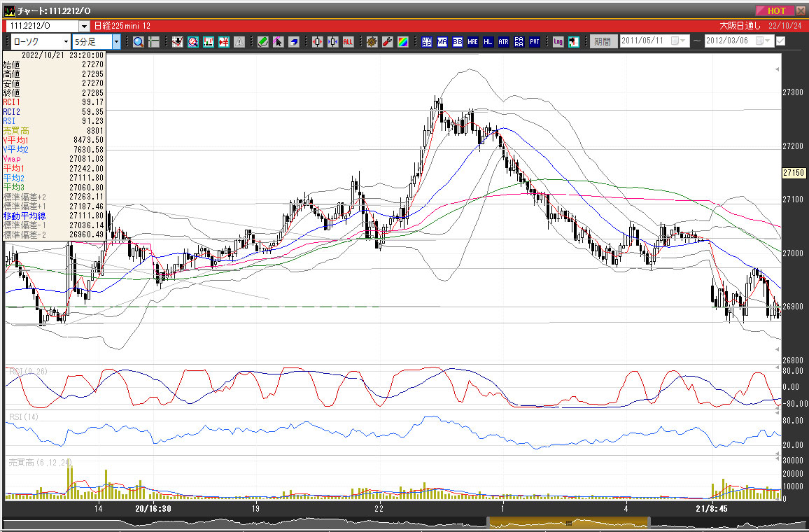Click the teal bar-chart panel icon
The image size is (809, 532).
pos(209,42)
